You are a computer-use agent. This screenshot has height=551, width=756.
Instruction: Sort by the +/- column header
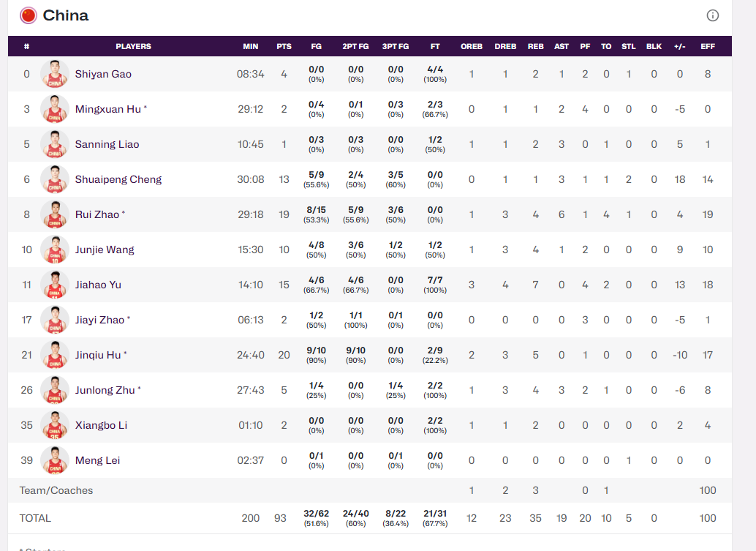pyautogui.click(x=679, y=46)
